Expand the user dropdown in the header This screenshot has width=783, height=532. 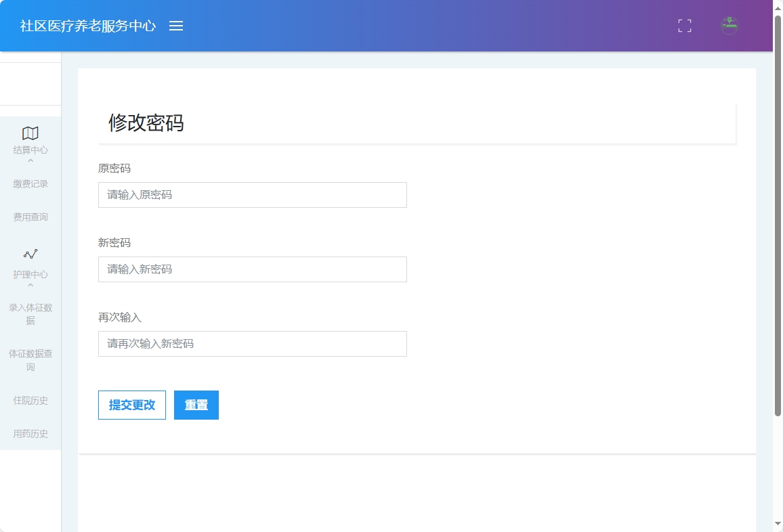click(x=729, y=26)
